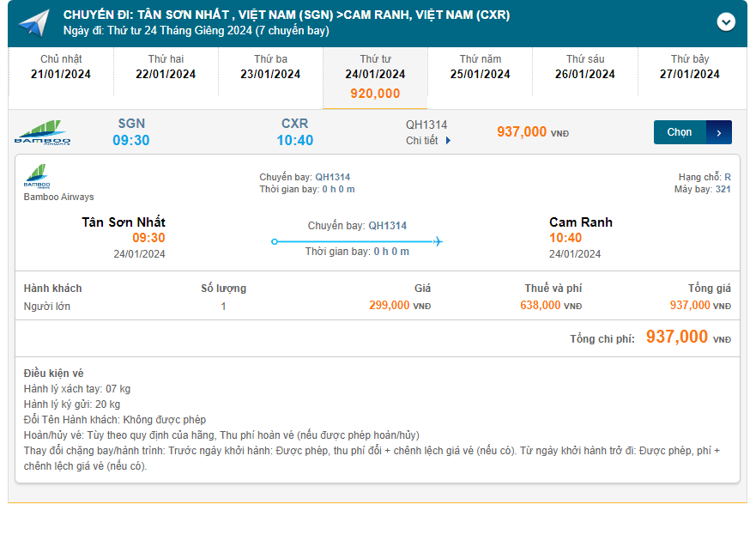Click the arrow icon on Chọn button

(718, 132)
